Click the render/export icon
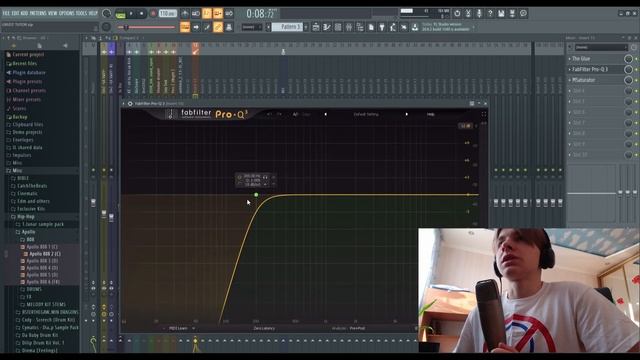 pos(512,13)
